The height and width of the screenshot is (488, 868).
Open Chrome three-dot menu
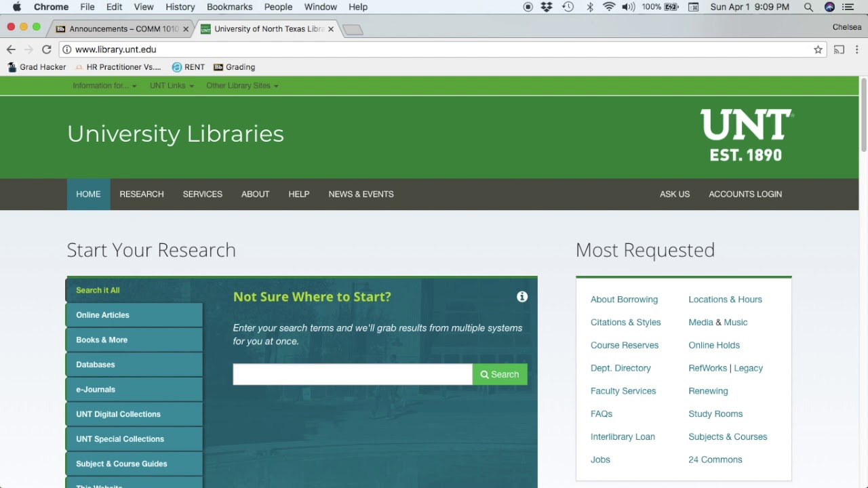point(856,49)
